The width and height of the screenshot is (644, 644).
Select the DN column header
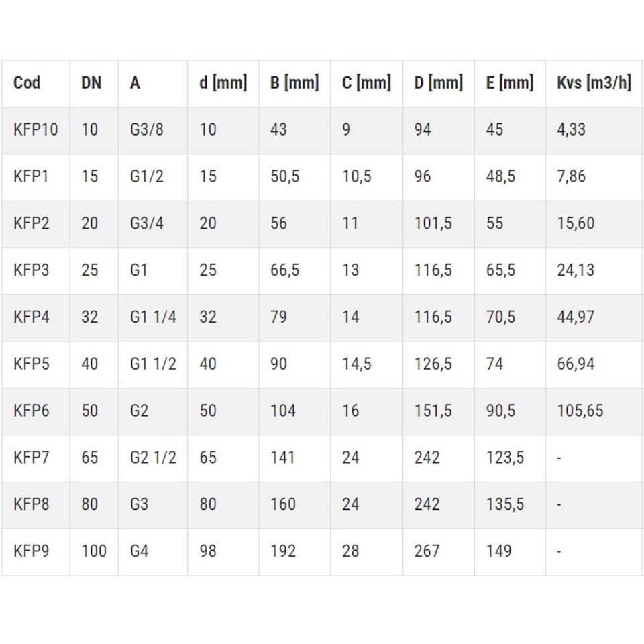pyautogui.click(x=91, y=83)
